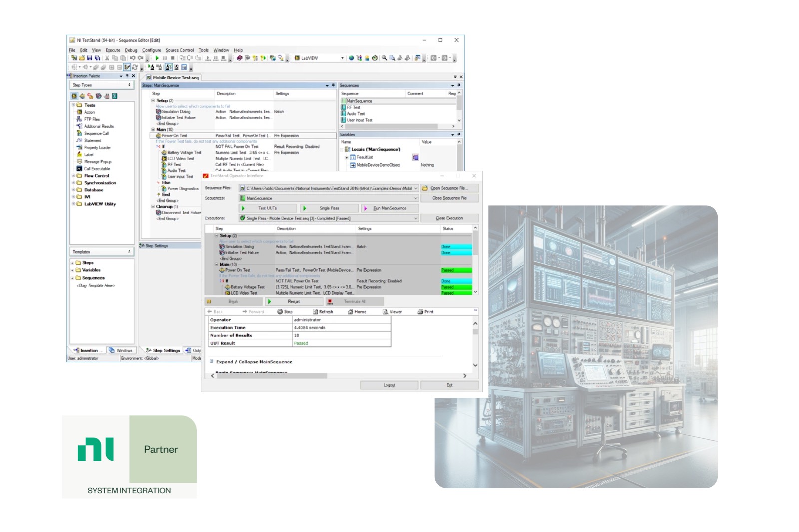799x532 pixels.
Task: Click the RF Test sequence icon
Action: [x=343, y=107]
